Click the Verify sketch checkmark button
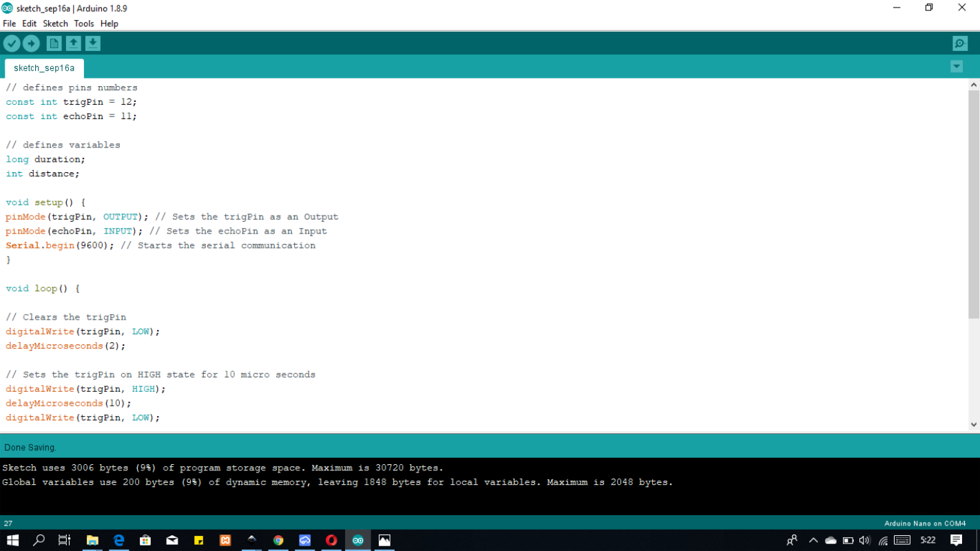Viewport: 980px width, 551px height. click(12, 43)
